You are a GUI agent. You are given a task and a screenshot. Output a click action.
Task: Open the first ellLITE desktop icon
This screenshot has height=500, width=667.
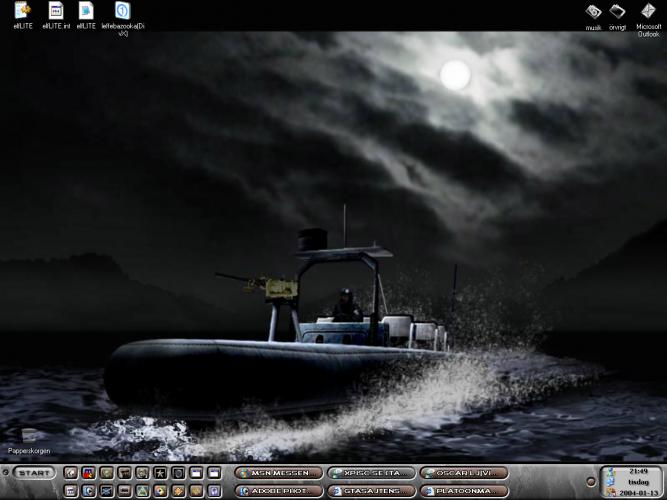coord(24,11)
